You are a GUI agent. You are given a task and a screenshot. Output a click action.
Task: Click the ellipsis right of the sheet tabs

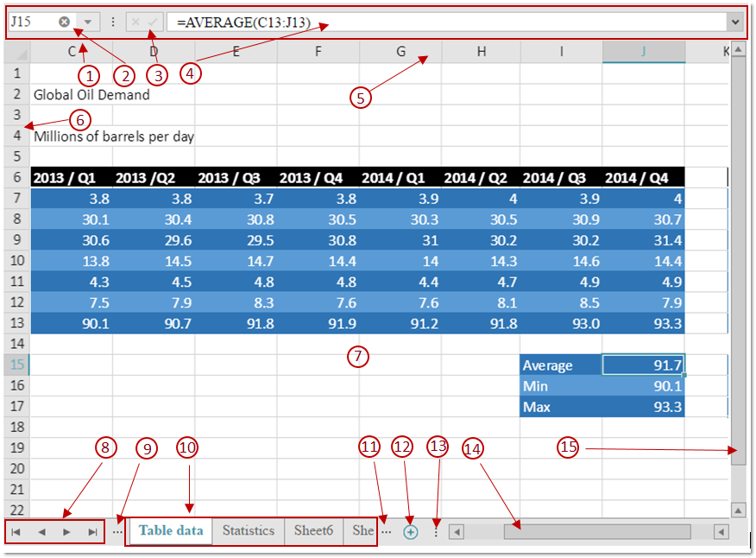pyautogui.click(x=386, y=532)
